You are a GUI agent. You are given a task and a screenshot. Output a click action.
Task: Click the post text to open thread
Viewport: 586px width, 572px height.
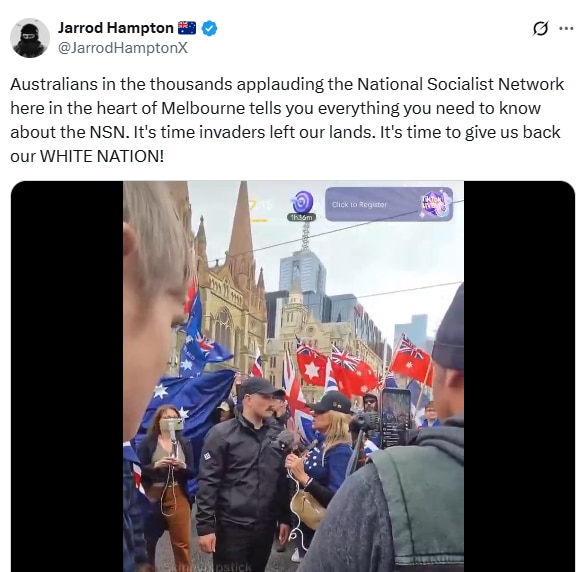coord(287,120)
